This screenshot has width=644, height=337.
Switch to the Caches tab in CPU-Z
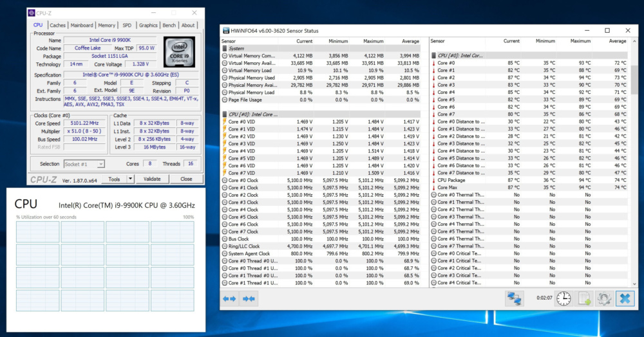(x=57, y=26)
